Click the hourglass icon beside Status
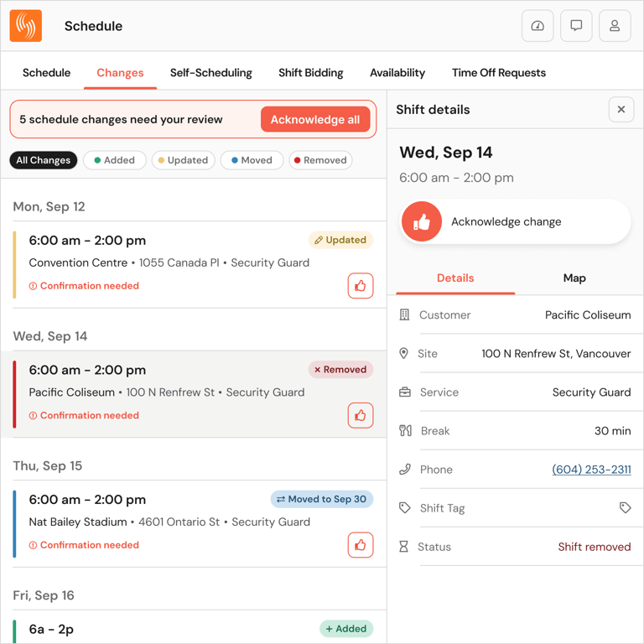 point(403,547)
